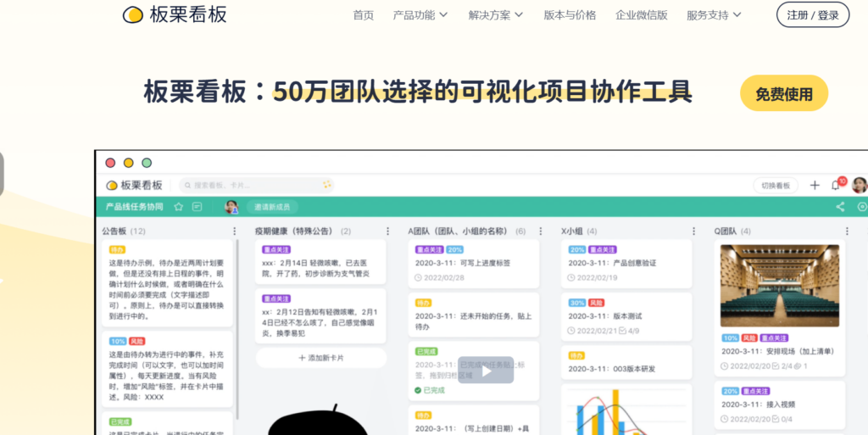Open the 企业微信版 nav item

click(641, 14)
